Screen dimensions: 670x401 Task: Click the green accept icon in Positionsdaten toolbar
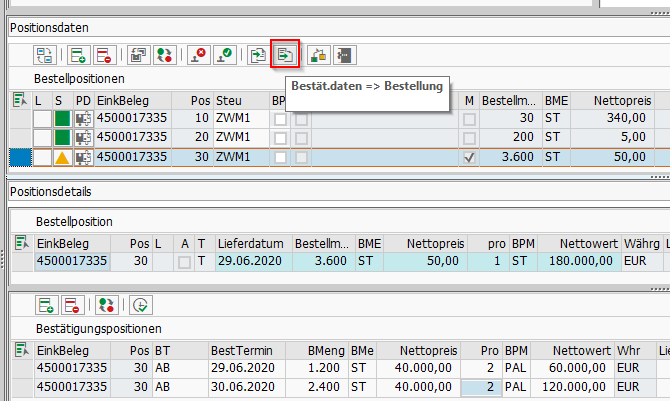point(225,54)
